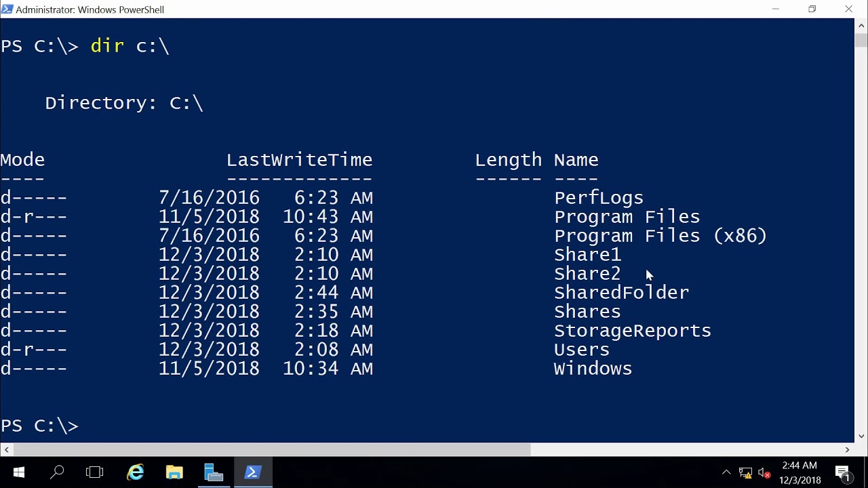Click the 2:44 AM SharedFolder timestamp

coord(333,293)
